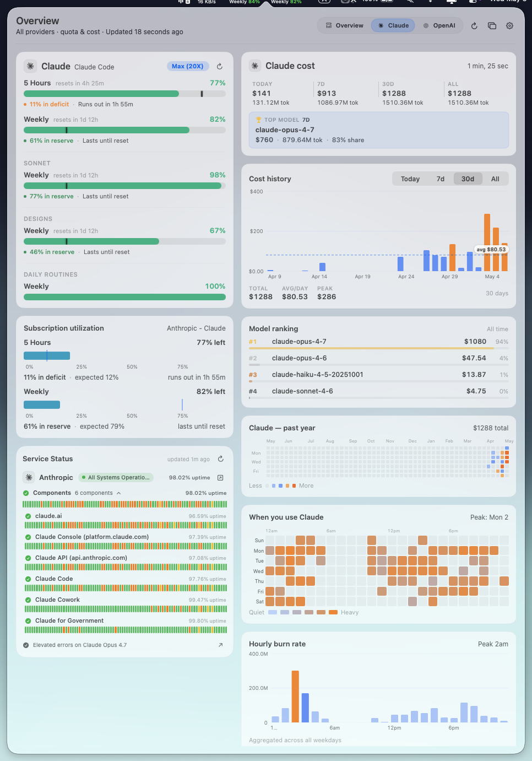The image size is (532, 761).
Task: Show Today in Cost history
Action: (x=410, y=179)
